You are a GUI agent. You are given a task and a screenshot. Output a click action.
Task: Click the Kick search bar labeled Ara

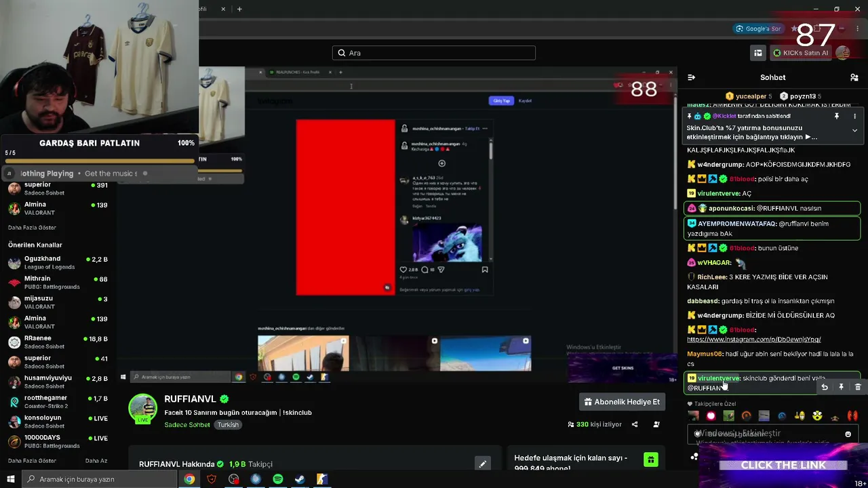coord(434,53)
